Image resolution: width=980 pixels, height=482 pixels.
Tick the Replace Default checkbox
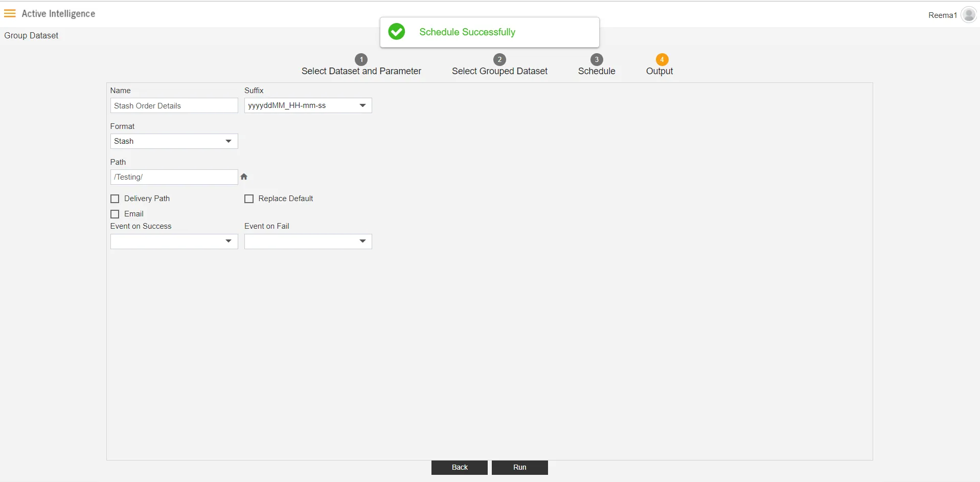coord(249,199)
